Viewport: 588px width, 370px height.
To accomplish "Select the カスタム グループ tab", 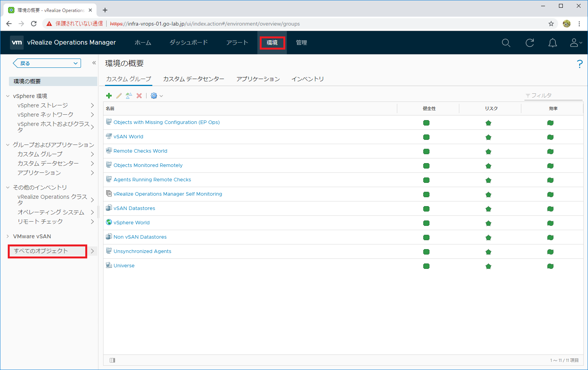I will tap(129, 79).
